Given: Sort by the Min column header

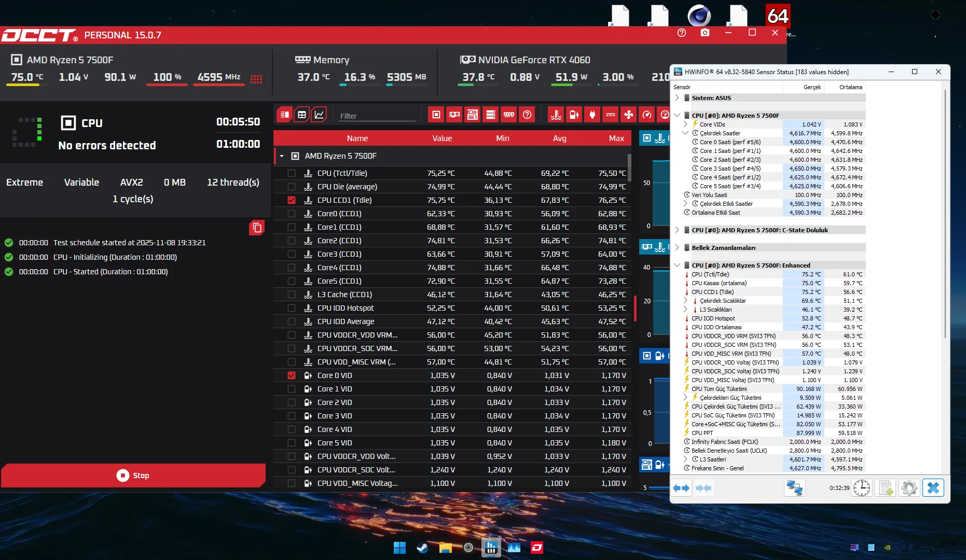Looking at the screenshot, I should tap(502, 138).
